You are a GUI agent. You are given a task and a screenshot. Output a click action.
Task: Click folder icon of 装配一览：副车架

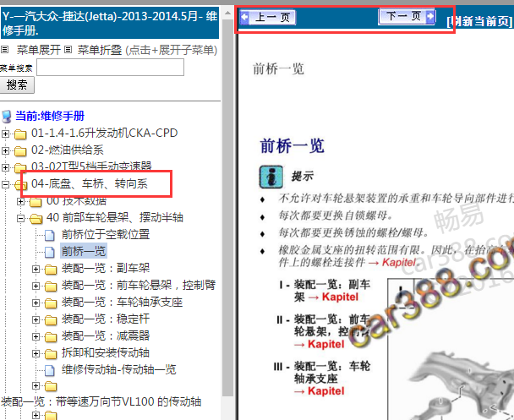pyautogui.click(x=51, y=270)
